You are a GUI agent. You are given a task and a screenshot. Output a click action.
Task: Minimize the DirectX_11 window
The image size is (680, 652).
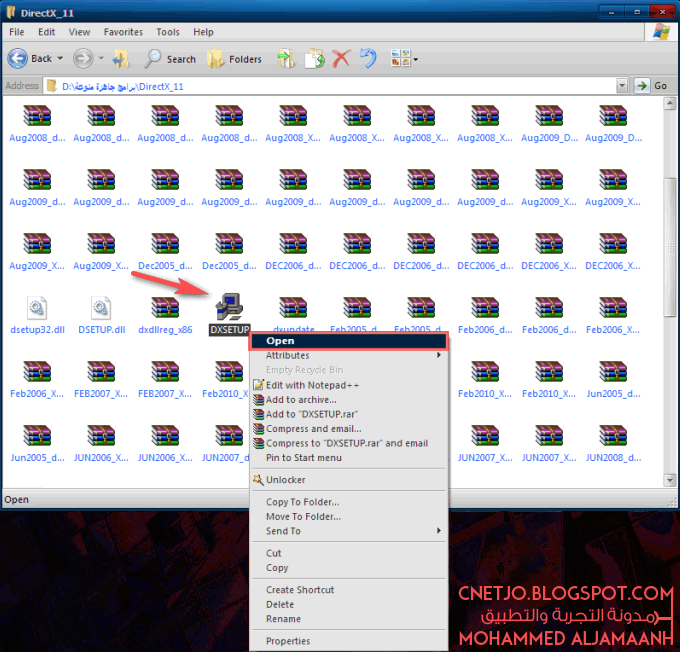pos(611,12)
